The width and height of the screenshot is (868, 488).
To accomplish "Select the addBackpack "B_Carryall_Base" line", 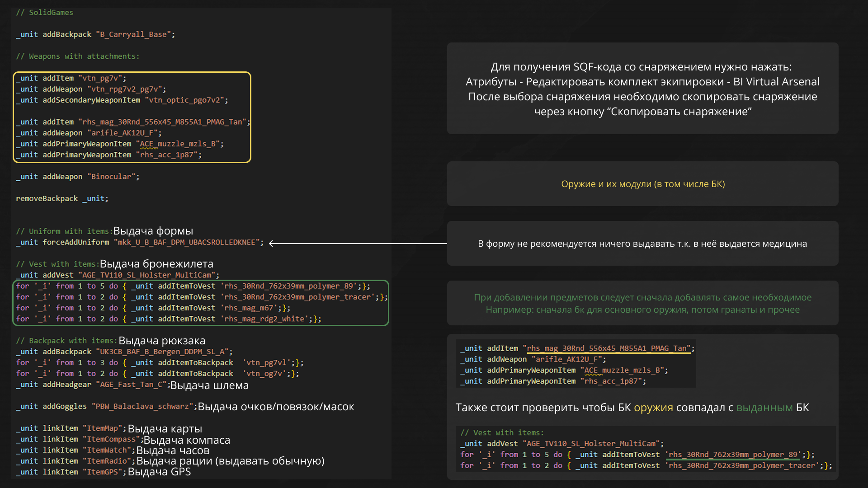I will click(95, 34).
